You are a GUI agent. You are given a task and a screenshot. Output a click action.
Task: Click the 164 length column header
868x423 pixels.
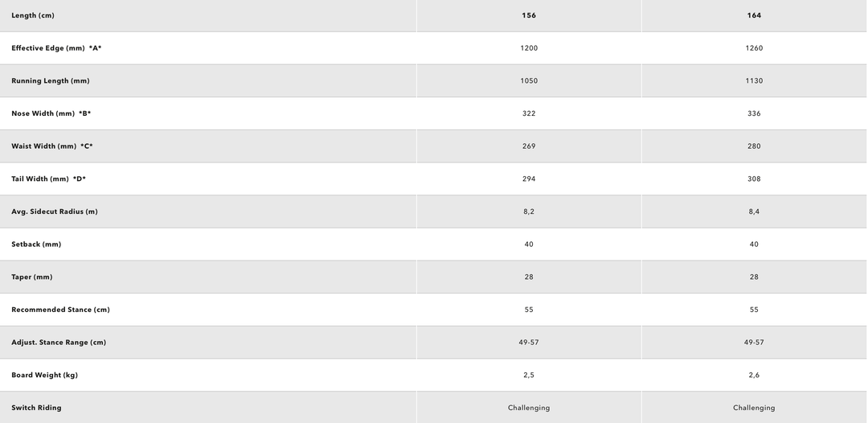[x=754, y=15]
